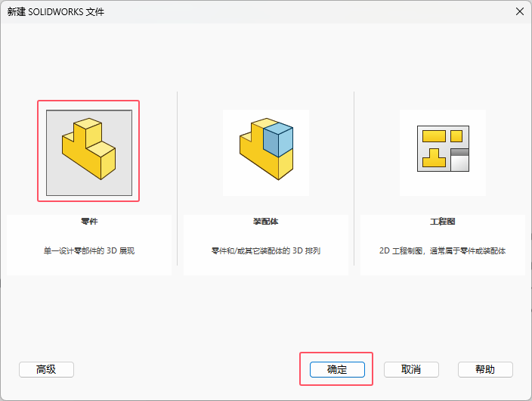Click the 取消 button
Screen dimensions: 532x401
coord(411,369)
